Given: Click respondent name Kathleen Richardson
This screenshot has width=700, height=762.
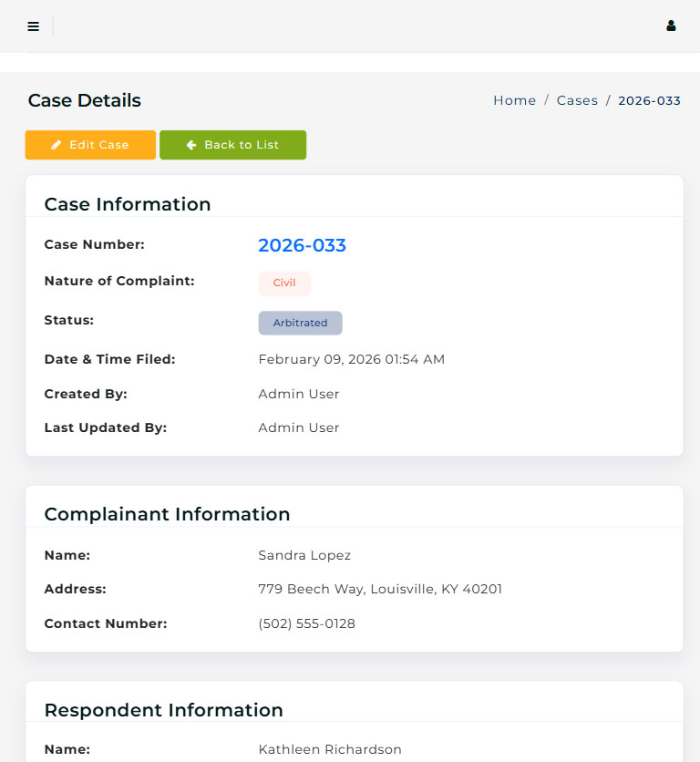Looking at the screenshot, I should 330,749.
